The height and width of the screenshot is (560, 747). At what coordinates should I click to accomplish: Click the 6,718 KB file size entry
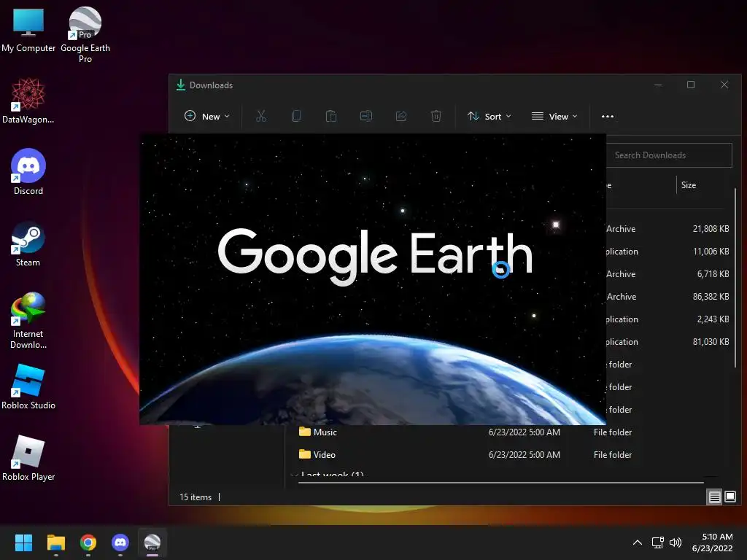[x=713, y=274]
